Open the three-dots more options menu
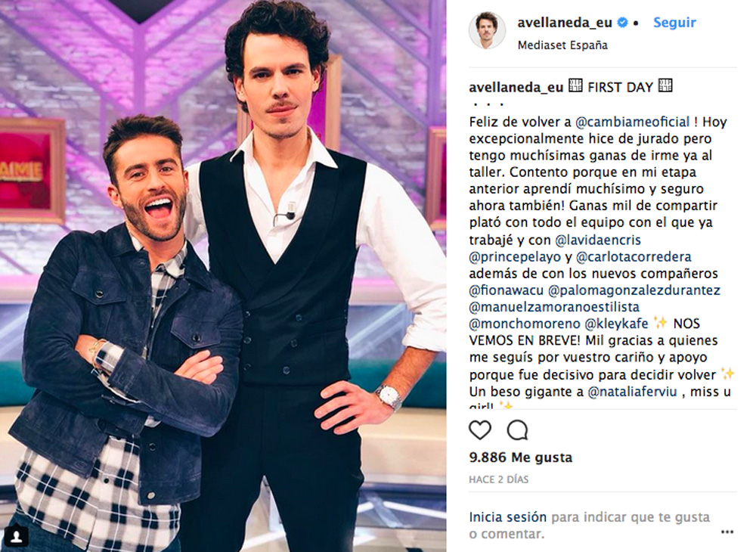This screenshot has width=756, height=552. coord(727,532)
